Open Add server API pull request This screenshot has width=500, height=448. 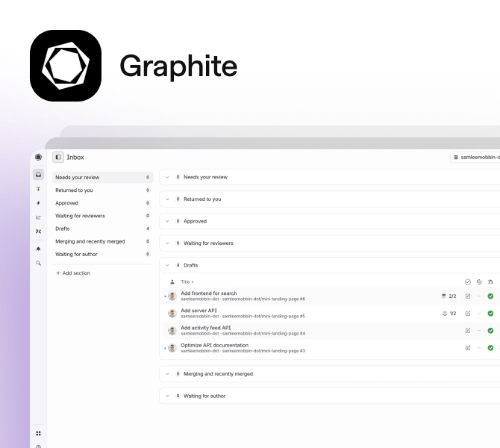coord(199,311)
